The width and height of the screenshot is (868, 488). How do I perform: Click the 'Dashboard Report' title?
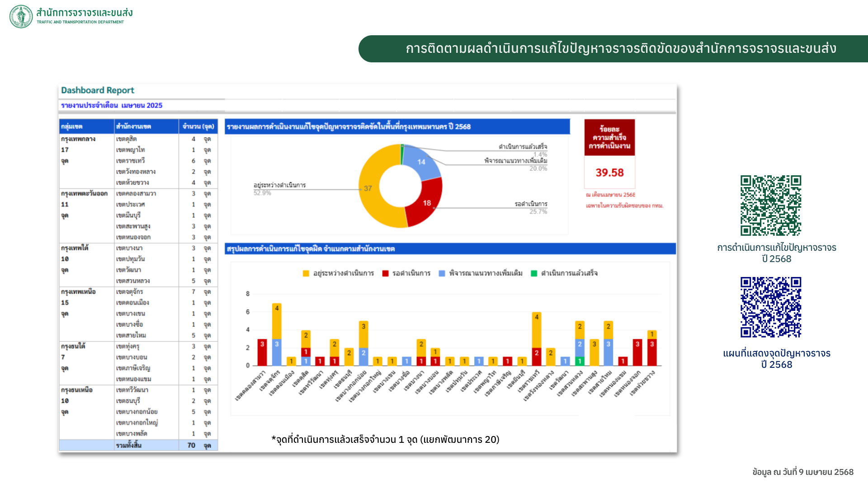pyautogui.click(x=98, y=90)
